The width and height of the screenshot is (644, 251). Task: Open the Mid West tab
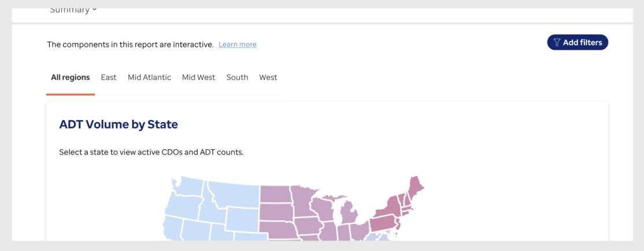[x=198, y=77]
